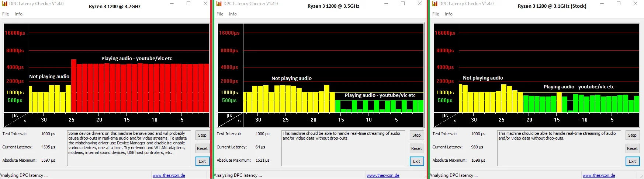644x179 pixels.
Task: Close the 3.5GHz latency checker window
Action: [419, 3]
